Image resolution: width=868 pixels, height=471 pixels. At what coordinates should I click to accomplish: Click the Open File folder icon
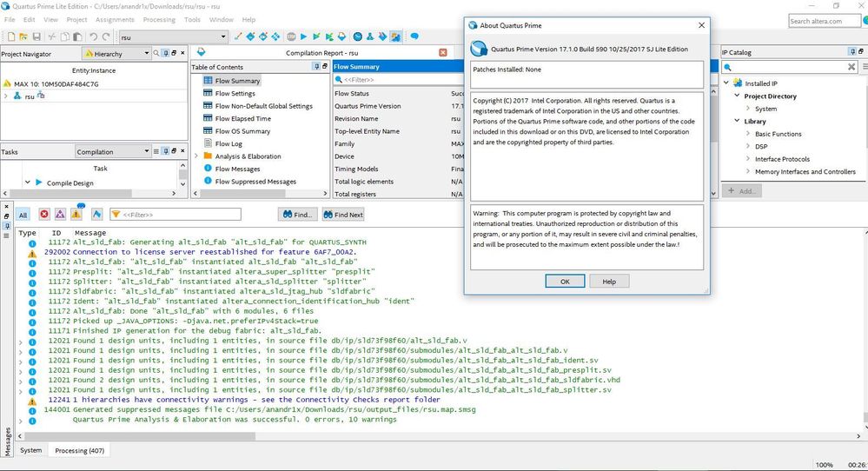[23, 36]
